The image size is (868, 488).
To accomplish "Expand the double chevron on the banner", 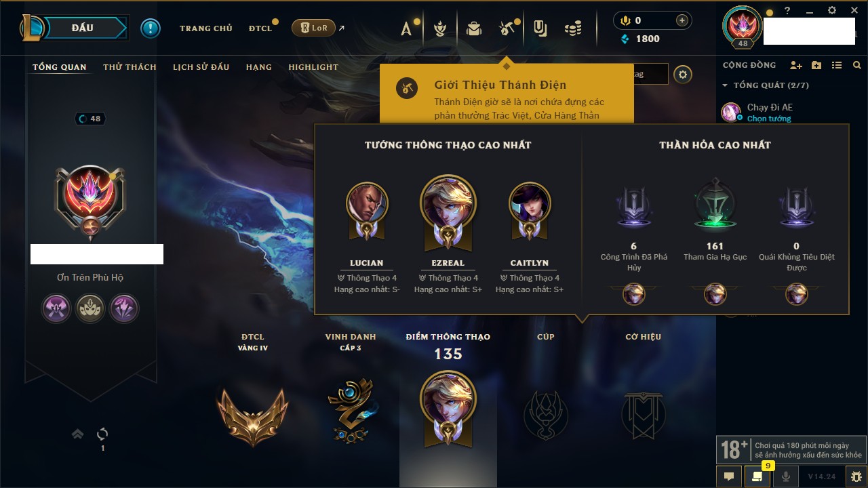I will coord(78,434).
